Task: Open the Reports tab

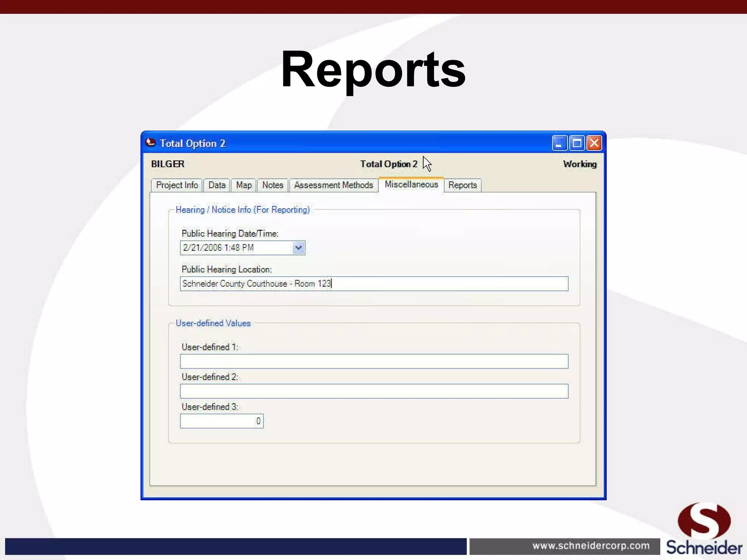Action: [x=462, y=185]
